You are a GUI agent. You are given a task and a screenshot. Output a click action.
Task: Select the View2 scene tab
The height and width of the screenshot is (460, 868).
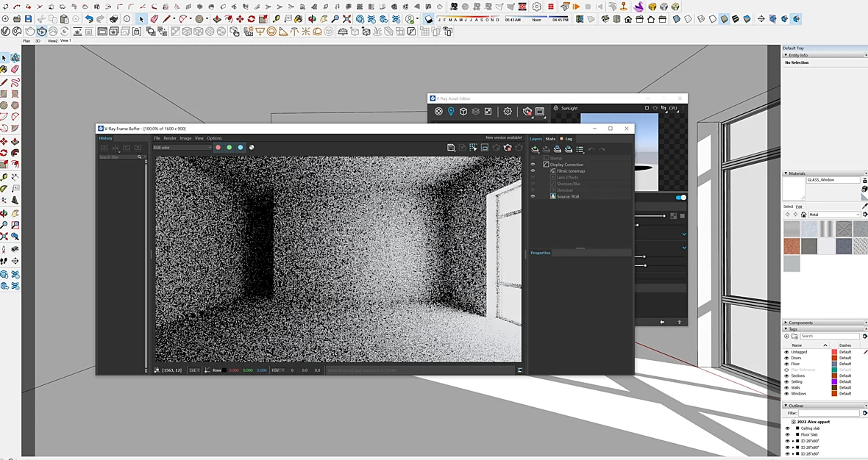point(52,41)
